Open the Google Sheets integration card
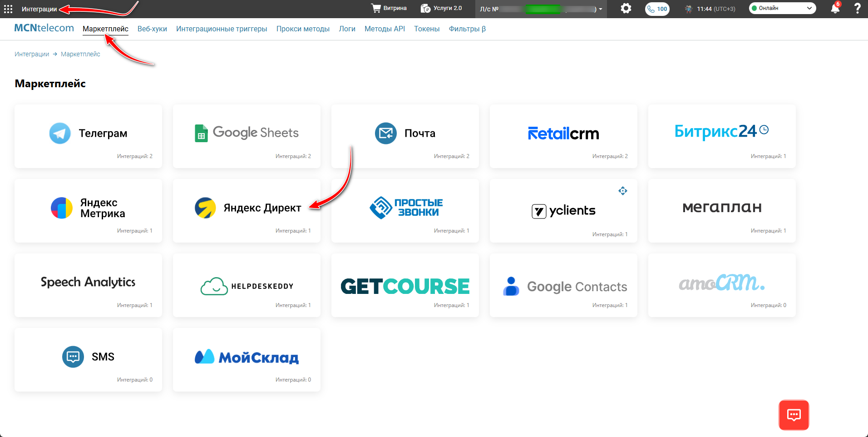The width and height of the screenshot is (868, 437). 247,136
